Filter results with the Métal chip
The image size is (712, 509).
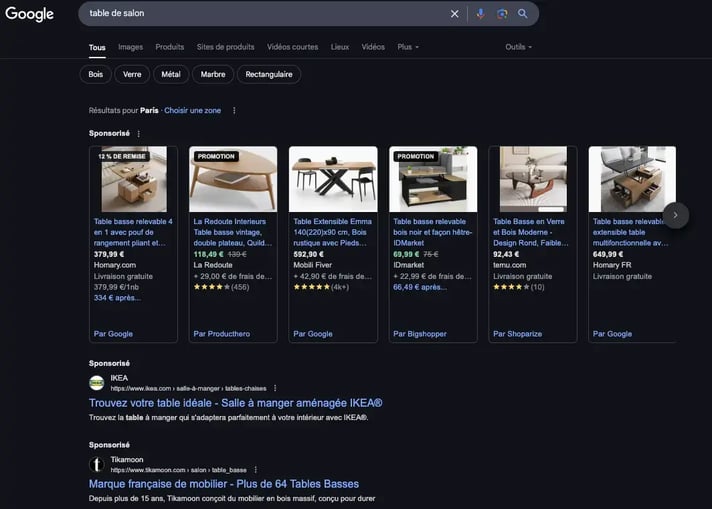coord(171,74)
